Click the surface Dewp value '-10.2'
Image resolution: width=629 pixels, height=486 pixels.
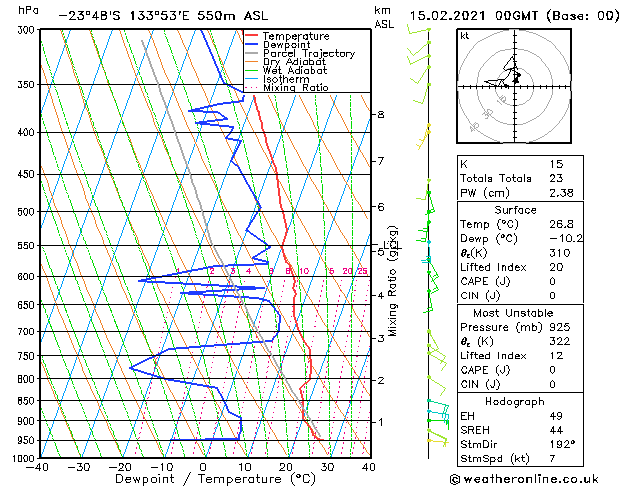566,239
